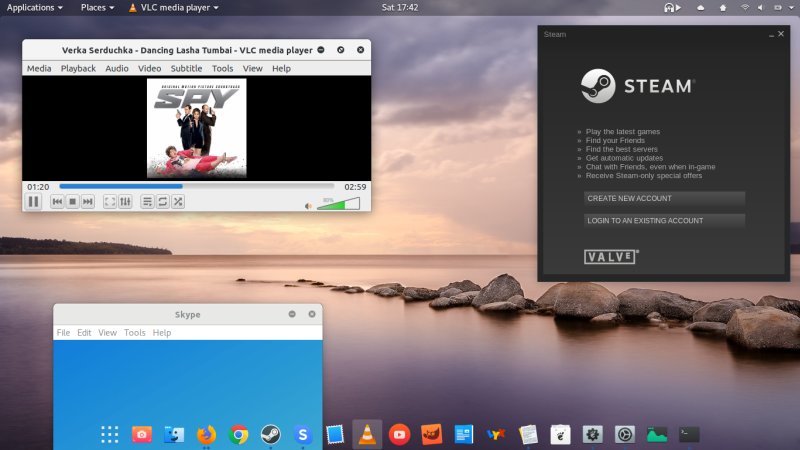Show the VLC playlist
The width and height of the screenshot is (800, 450).
[x=147, y=202]
